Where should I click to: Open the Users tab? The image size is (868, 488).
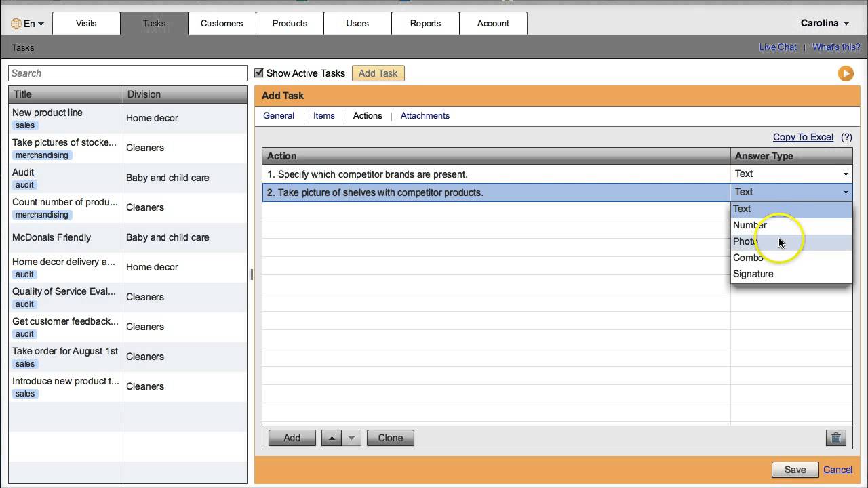(357, 23)
